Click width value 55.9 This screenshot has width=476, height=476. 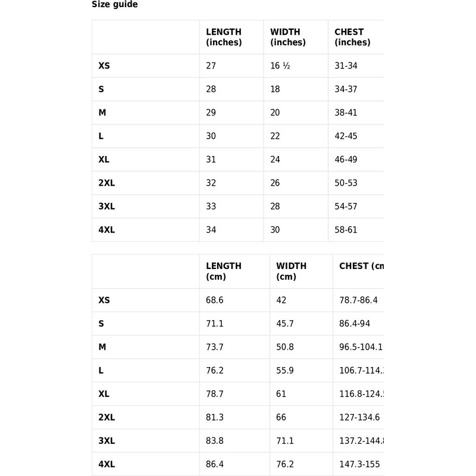click(285, 371)
